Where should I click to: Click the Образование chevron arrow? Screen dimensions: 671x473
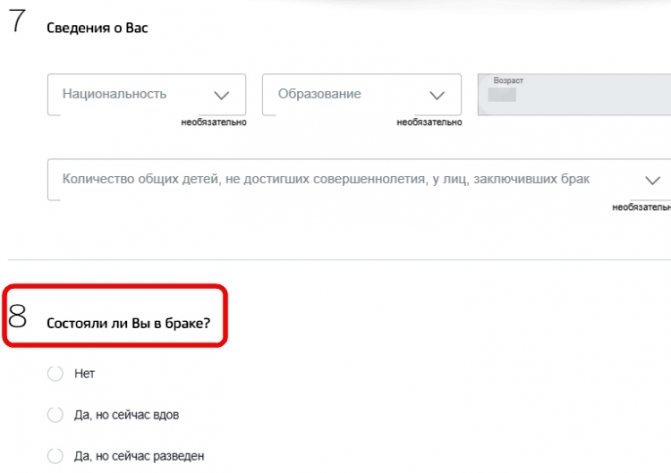point(437,96)
